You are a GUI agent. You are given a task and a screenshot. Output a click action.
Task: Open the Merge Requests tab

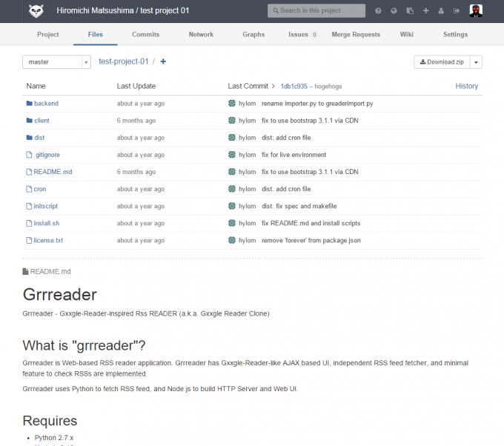click(356, 34)
